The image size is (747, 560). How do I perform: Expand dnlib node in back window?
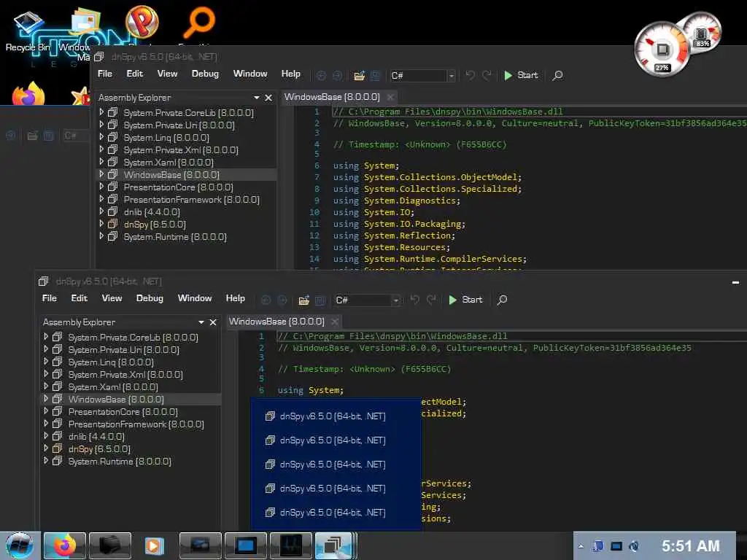tap(101, 211)
